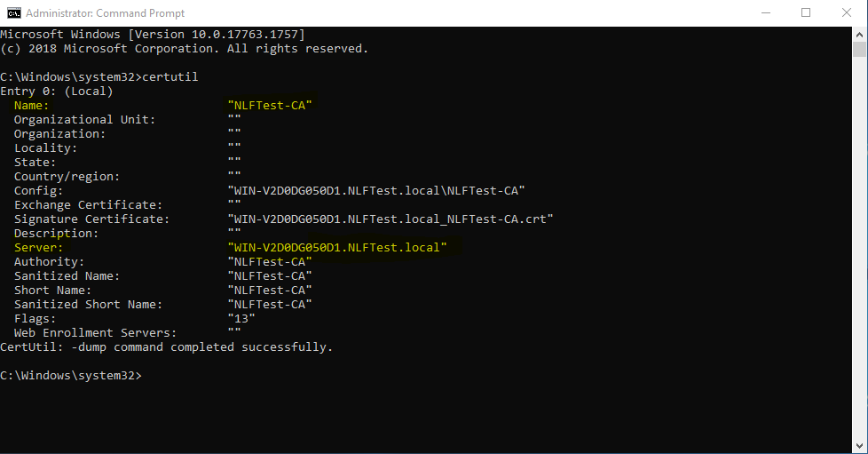Click the scrollbar down arrow

tap(859, 446)
